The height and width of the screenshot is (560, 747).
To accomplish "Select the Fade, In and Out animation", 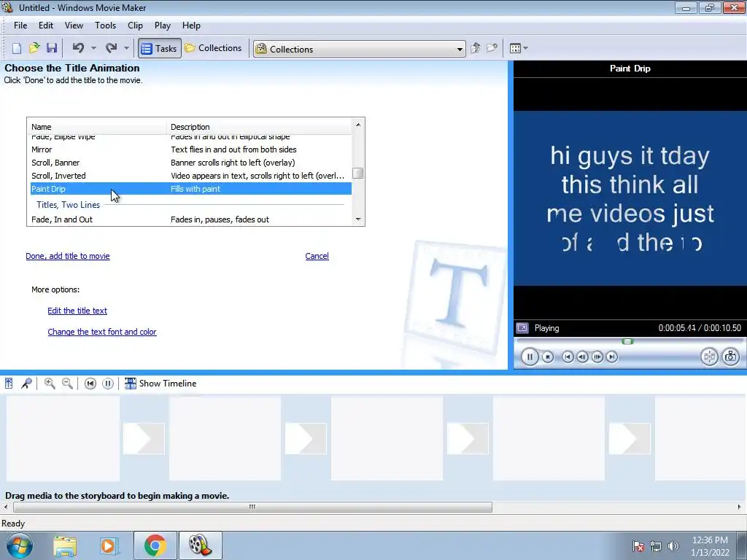I will (x=190, y=219).
